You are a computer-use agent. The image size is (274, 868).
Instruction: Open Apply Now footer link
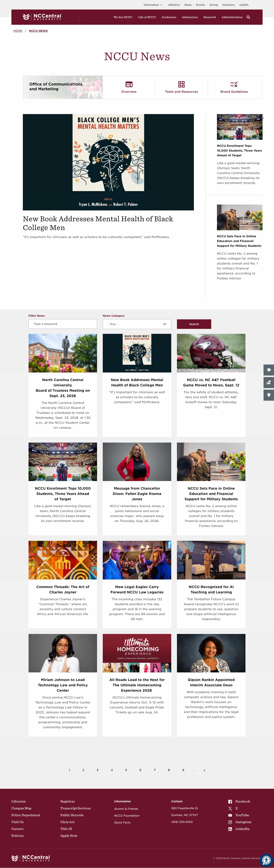(69, 836)
